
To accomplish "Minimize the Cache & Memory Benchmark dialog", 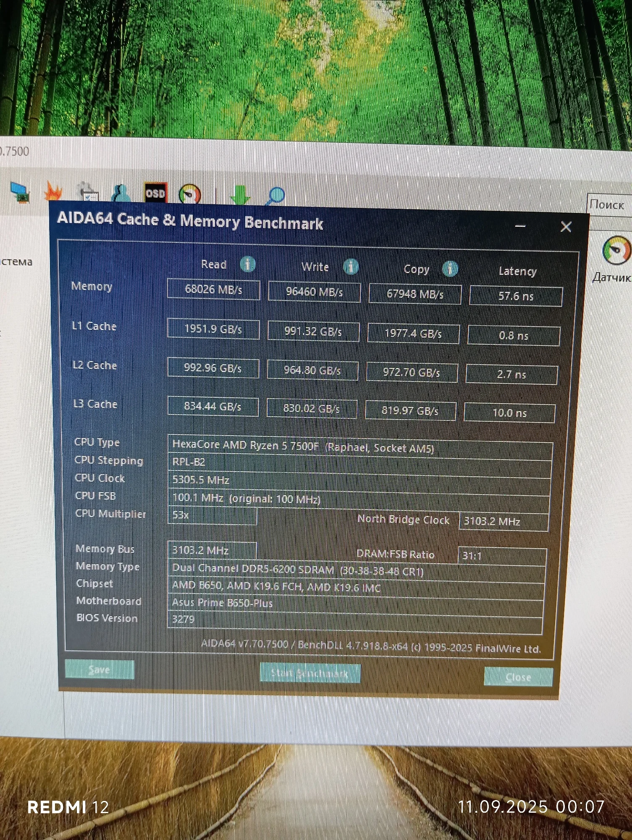I will click(520, 226).
